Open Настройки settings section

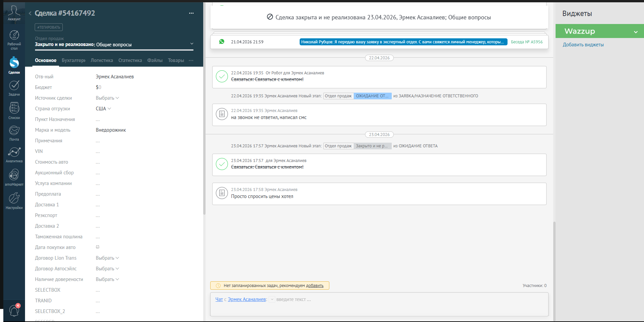(x=14, y=201)
